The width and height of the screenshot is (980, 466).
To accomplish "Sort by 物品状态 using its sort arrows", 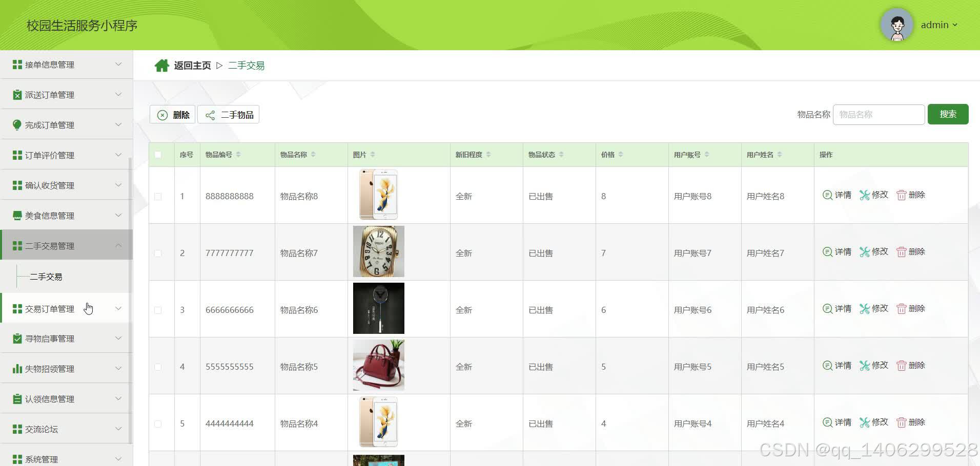I will pos(561,155).
